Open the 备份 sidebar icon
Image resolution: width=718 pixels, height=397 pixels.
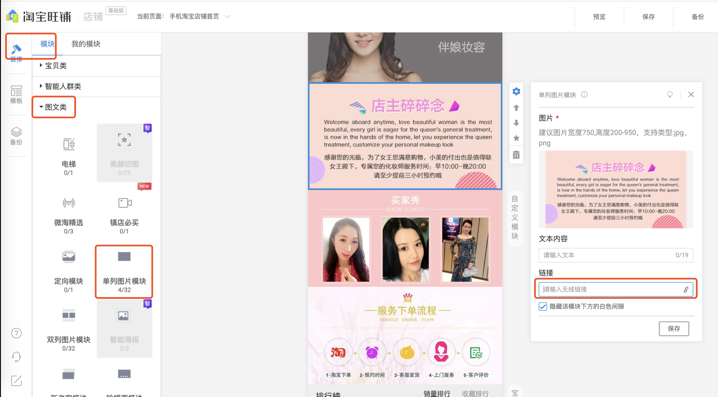(x=16, y=136)
